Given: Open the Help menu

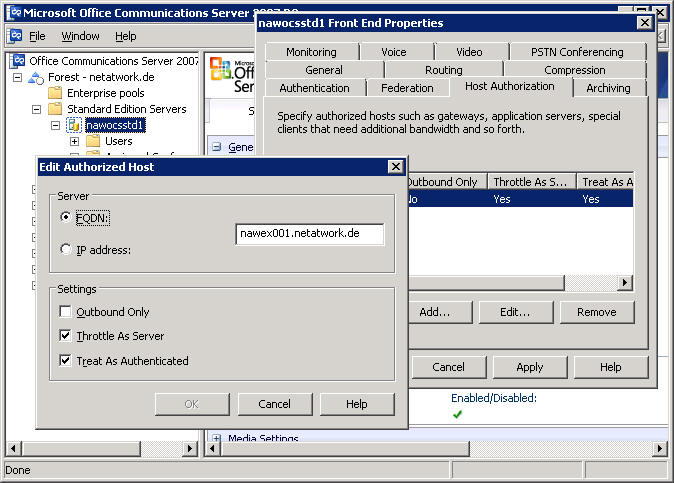Looking at the screenshot, I should [126, 36].
